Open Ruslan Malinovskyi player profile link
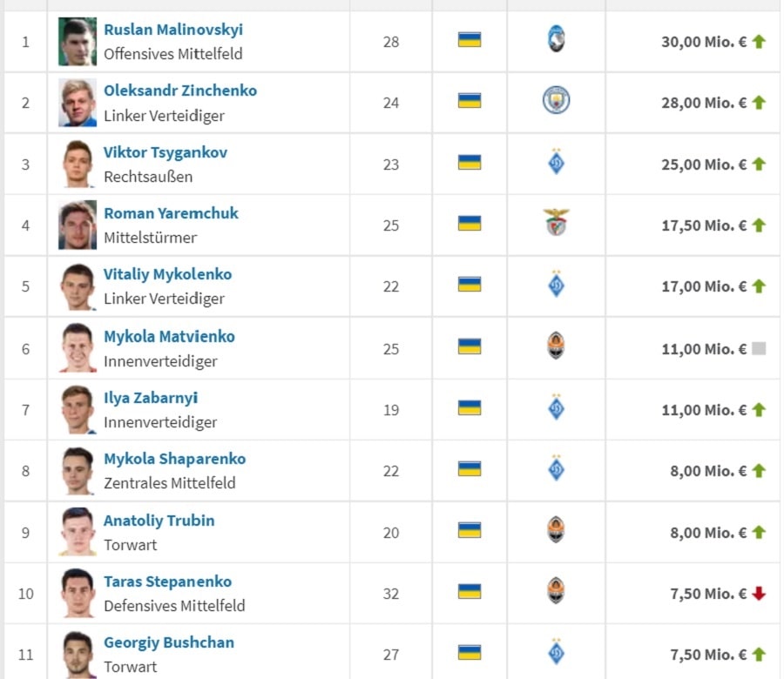 (x=173, y=30)
